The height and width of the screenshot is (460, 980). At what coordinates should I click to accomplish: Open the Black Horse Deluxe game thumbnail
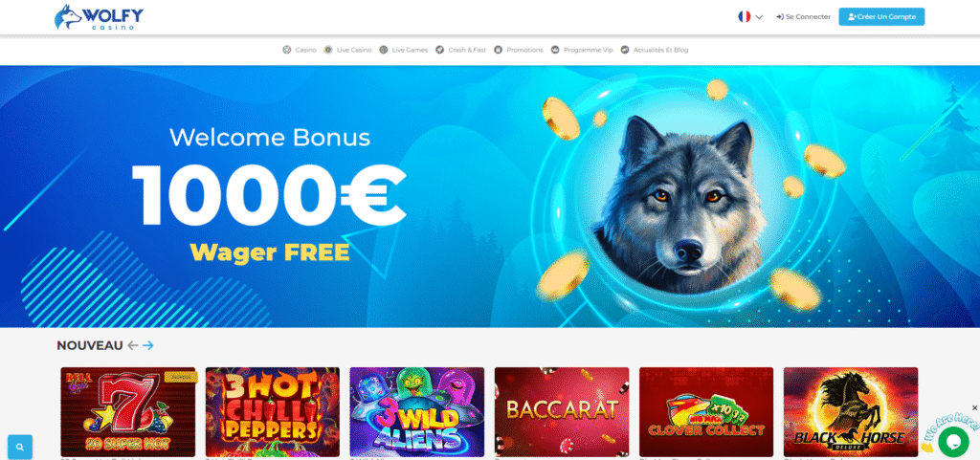tap(851, 412)
